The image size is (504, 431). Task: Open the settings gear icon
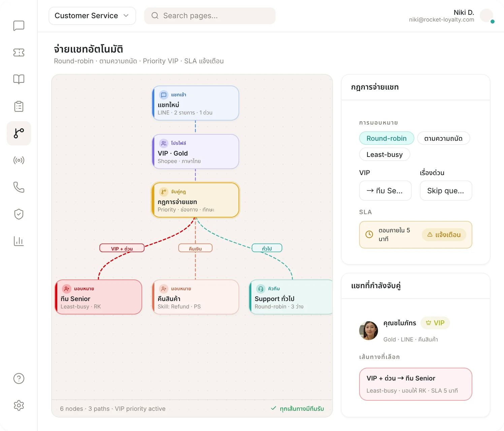[x=19, y=405]
